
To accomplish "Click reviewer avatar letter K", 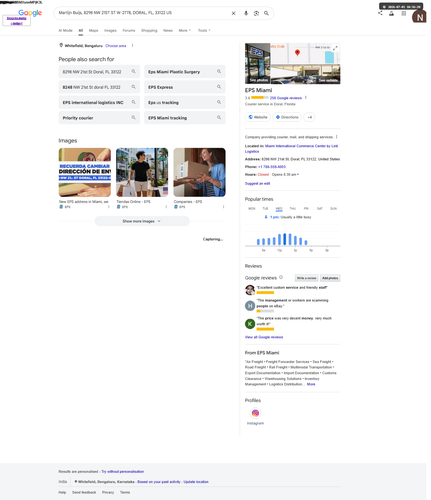I will coord(250,324).
